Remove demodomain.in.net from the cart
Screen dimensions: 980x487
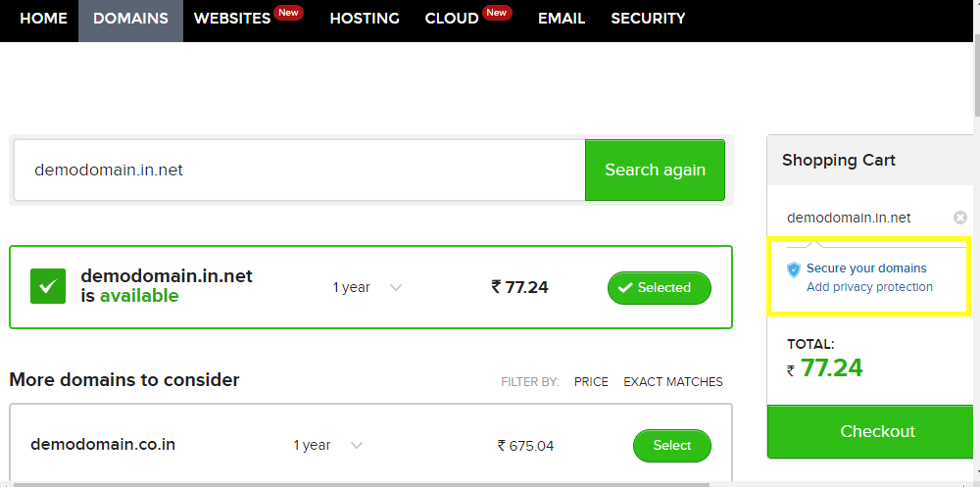click(960, 218)
